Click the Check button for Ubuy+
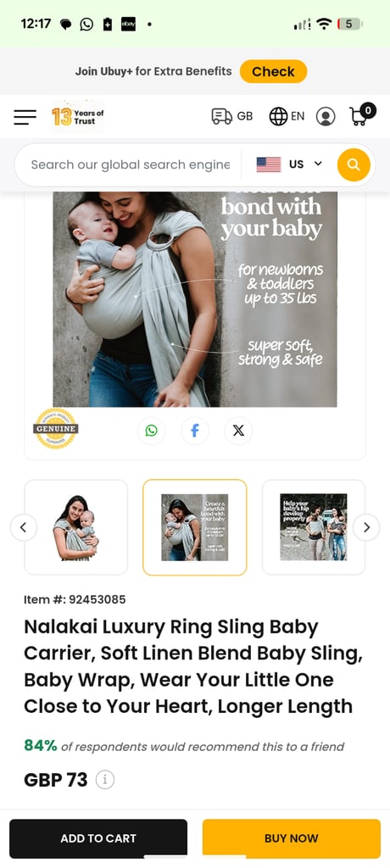390x868 pixels. click(x=273, y=71)
